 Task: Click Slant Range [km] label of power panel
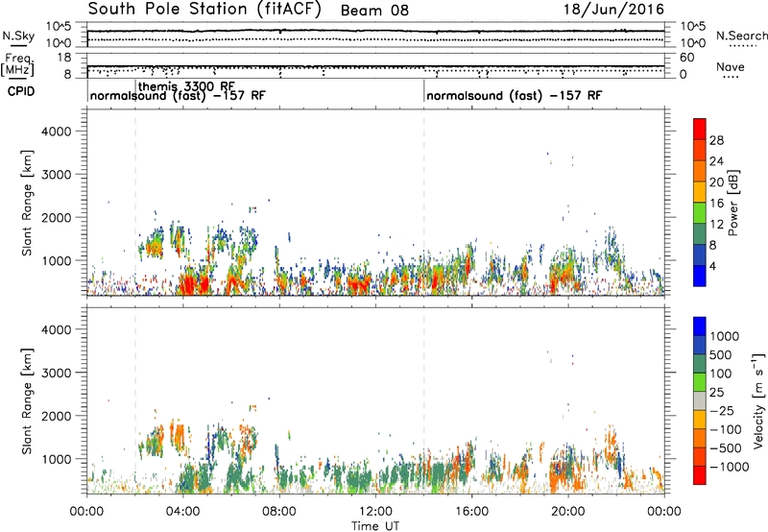pyautogui.click(x=27, y=203)
